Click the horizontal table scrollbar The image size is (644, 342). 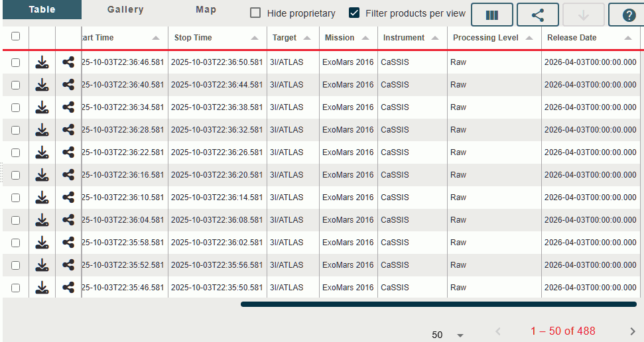pyautogui.click(x=438, y=304)
